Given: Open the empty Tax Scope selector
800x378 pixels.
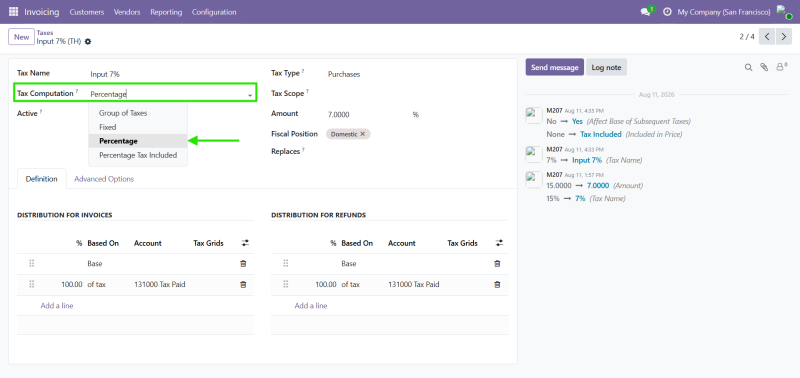Looking at the screenshot, I should coord(417,94).
